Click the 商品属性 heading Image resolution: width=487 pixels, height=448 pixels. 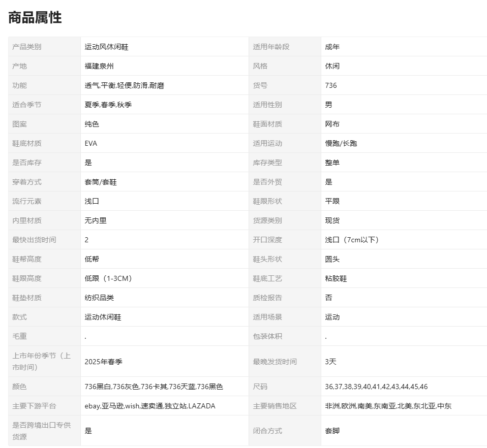pyautogui.click(x=35, y=17)
